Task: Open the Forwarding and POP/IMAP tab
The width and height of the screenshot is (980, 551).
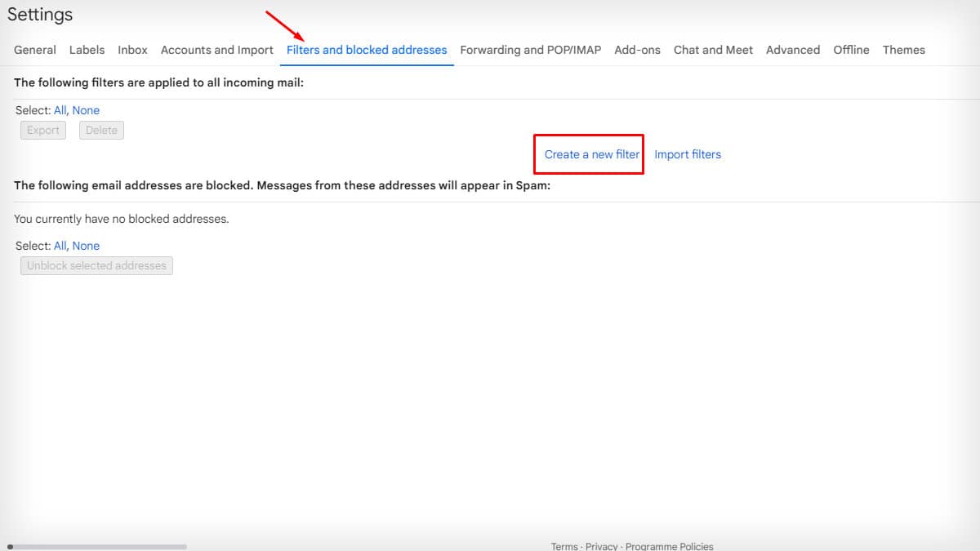Action: [529, 50]
